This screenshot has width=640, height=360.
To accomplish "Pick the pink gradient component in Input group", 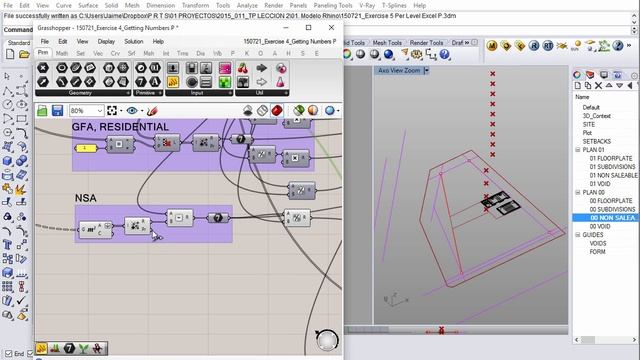I will coord(225,68).
